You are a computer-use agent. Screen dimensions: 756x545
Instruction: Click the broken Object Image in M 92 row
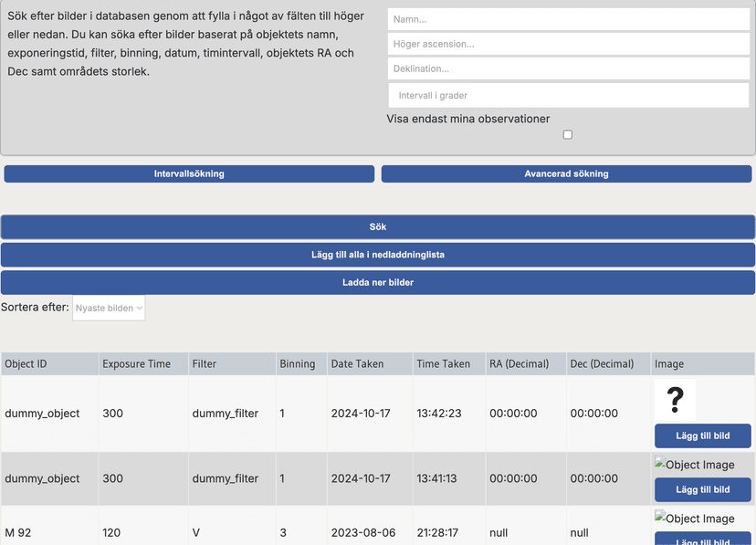point(695,519)
